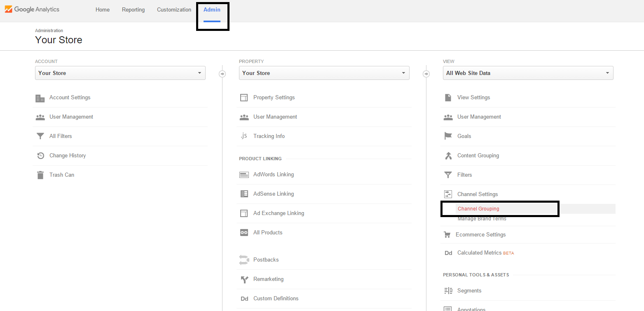
Task: Click the Change History clock icon
Action: click(x=40, y=156)
